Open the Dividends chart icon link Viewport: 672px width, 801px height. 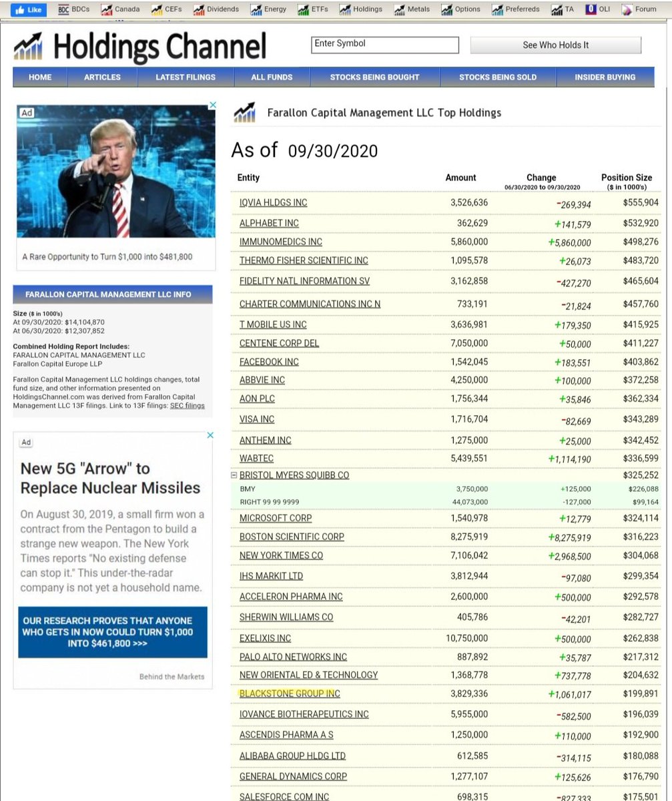click(x=199, y=9)
